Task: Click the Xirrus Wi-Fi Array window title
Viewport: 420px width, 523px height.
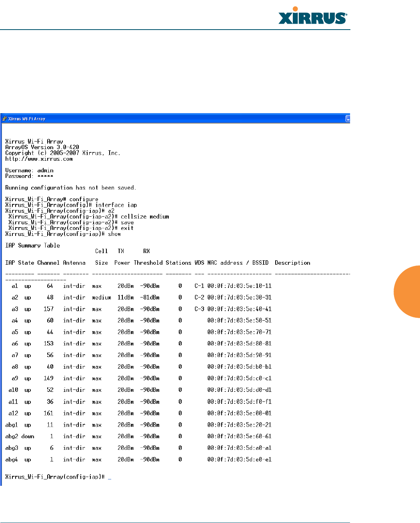Action: tap(27, 119)
